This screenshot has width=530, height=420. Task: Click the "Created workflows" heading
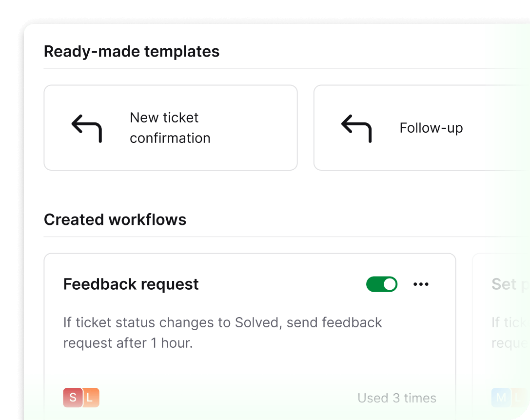[x=115, y=220]
